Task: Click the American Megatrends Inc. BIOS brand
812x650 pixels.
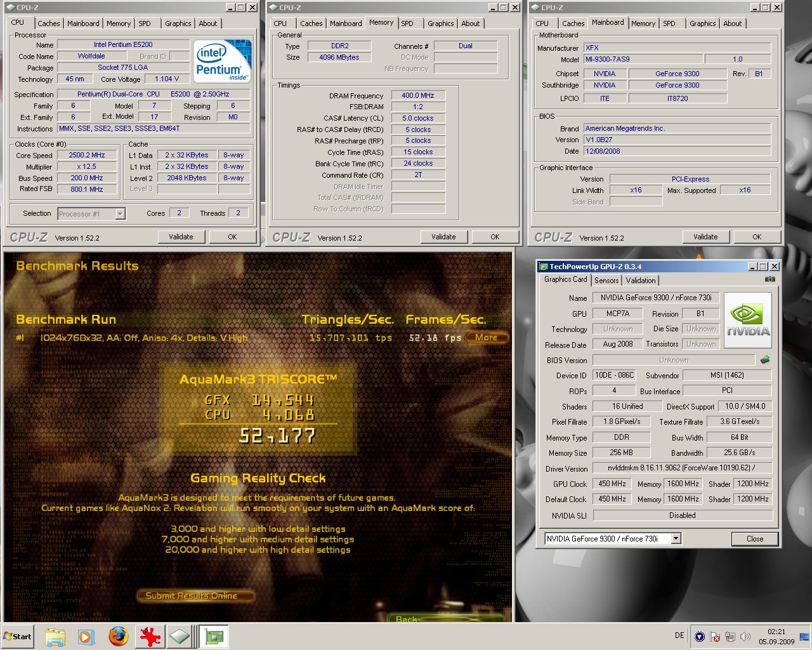Action: point(677,128)
